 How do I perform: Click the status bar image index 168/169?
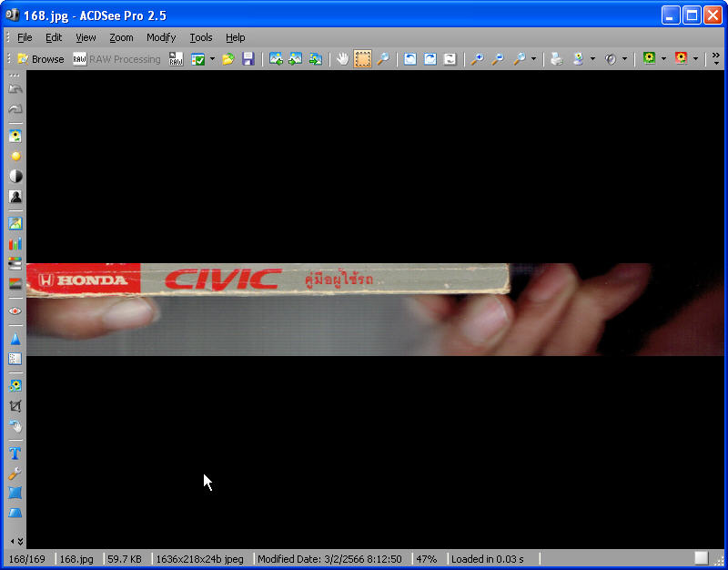pos(27,559)
